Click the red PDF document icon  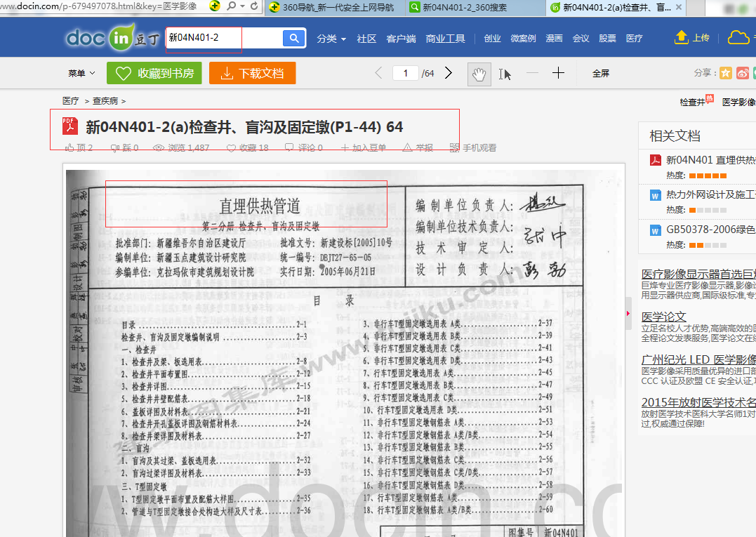pos(70,127)
